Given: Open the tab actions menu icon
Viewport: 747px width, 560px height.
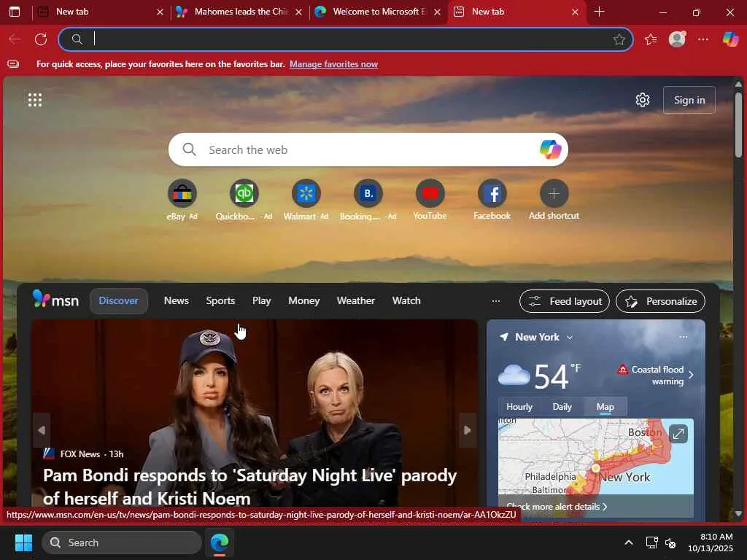Looking at the screenshot, I should (15, 12).
